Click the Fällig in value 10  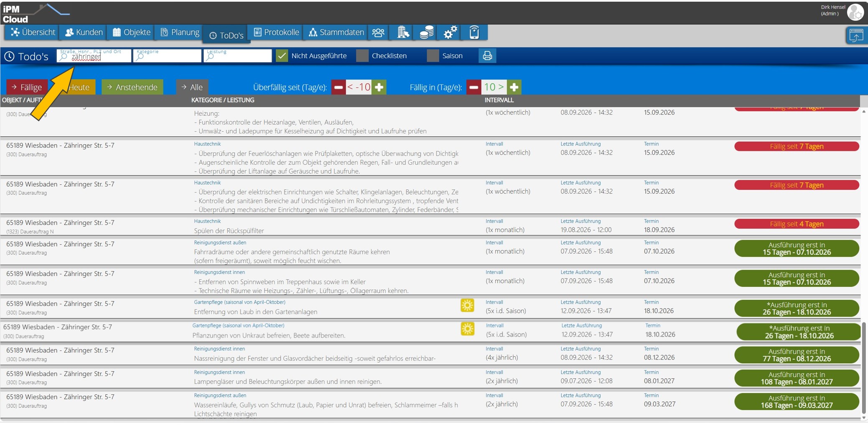[494, 87]
